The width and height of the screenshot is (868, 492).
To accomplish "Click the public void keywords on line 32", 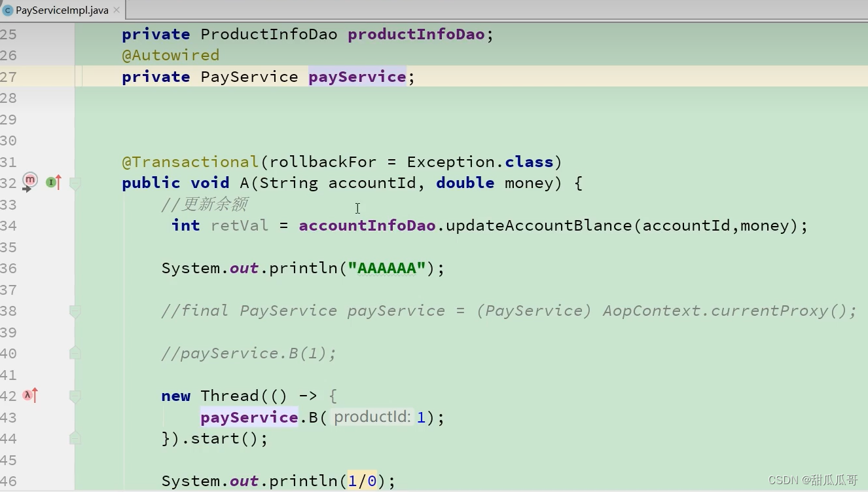I will pyautogui.click(x=175, y=183).
